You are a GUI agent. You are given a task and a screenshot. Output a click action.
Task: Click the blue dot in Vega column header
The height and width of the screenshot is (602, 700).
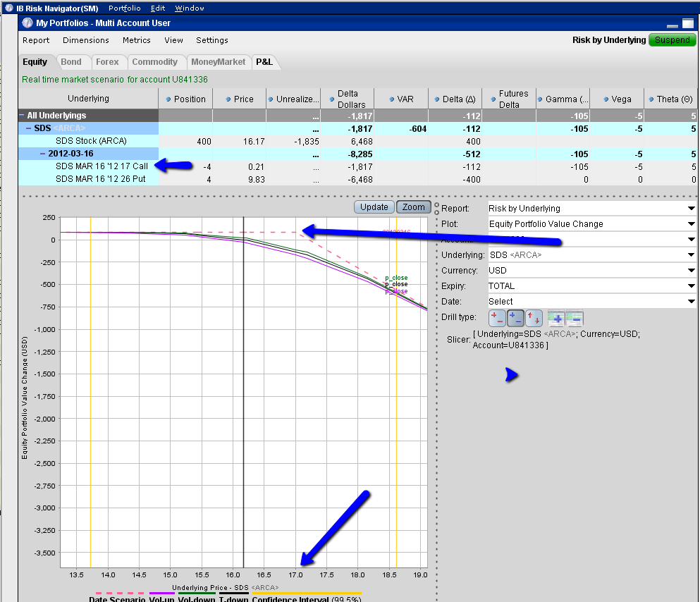click(x=606, y=99)
